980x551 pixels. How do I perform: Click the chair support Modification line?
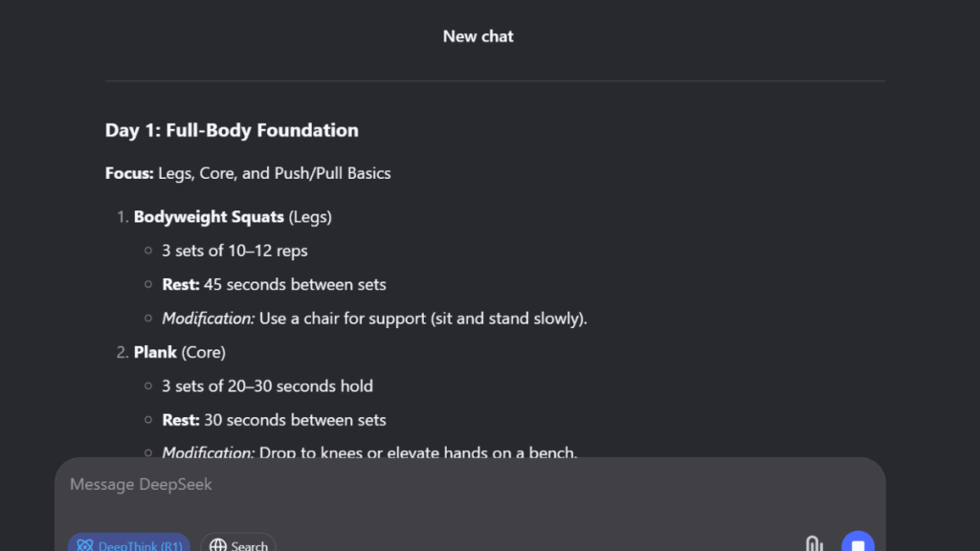(x=374, y=318)
